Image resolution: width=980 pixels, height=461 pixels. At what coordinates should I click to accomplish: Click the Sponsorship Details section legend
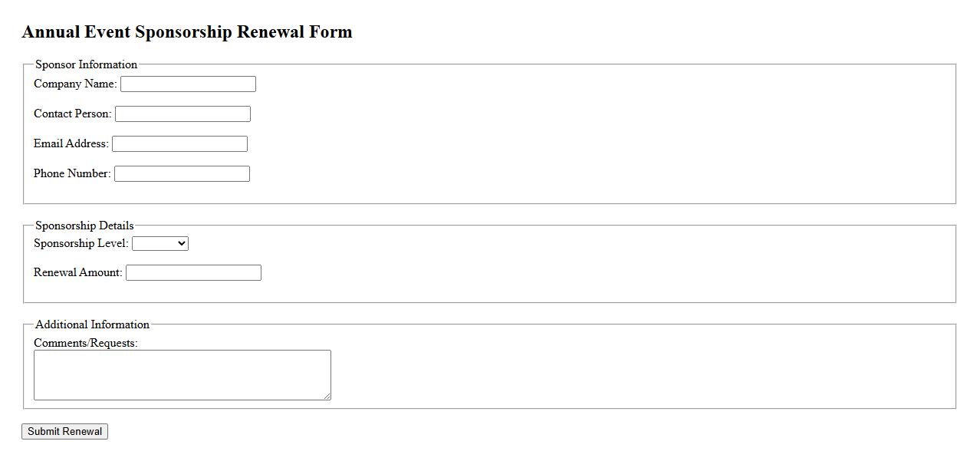pos(84,226)
